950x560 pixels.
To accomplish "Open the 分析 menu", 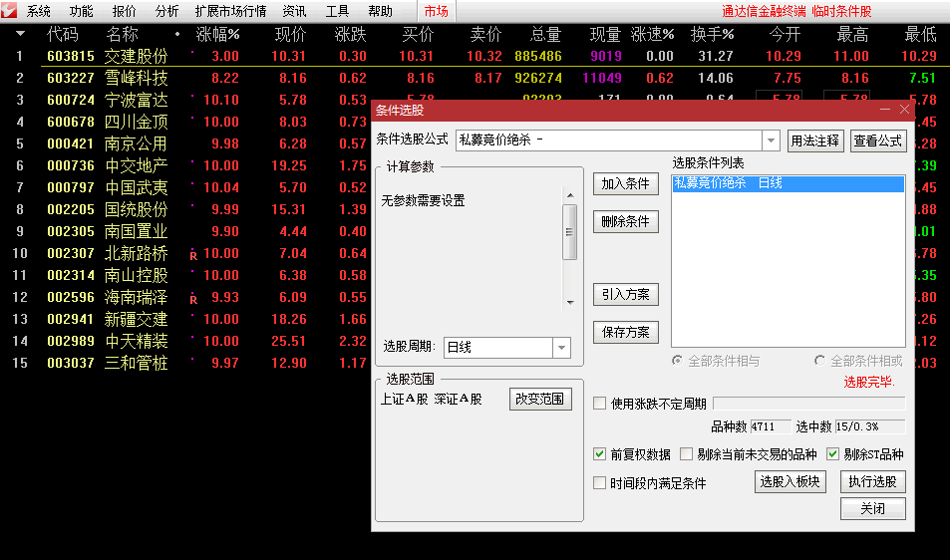I will point(166,11).
